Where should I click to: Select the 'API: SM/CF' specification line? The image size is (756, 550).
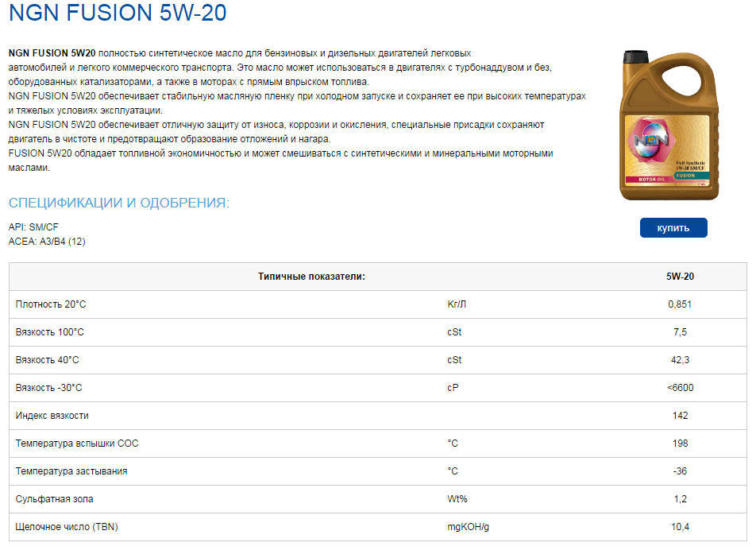33,227
